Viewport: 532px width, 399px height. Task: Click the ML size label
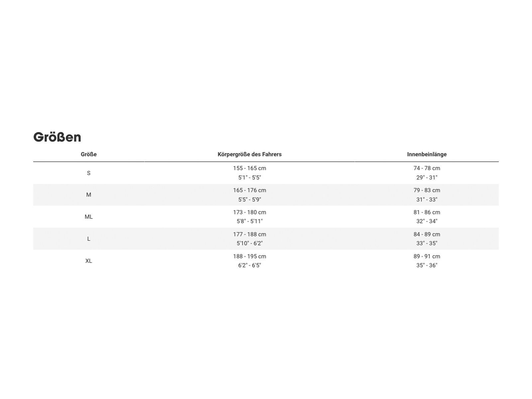pos(88,217)
